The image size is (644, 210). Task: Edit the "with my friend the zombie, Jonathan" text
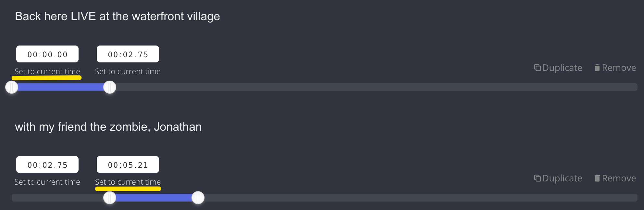point(108,127)
